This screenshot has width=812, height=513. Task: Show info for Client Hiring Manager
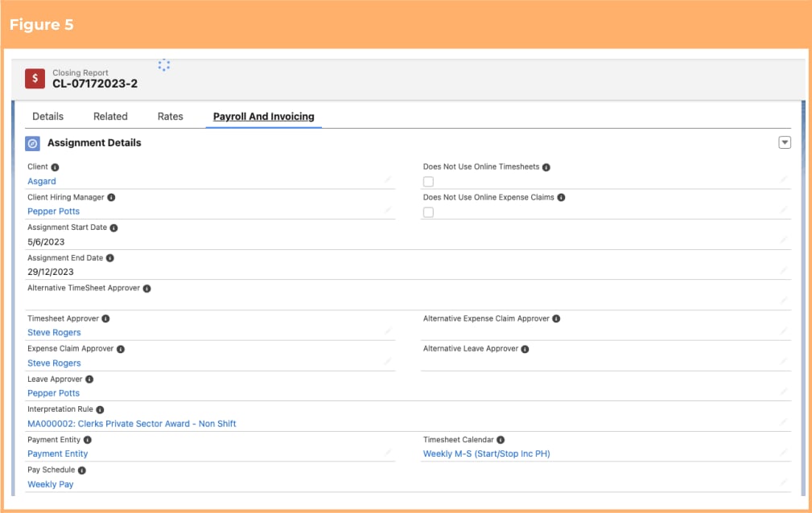pyautogui.click(x=111, y=198)
